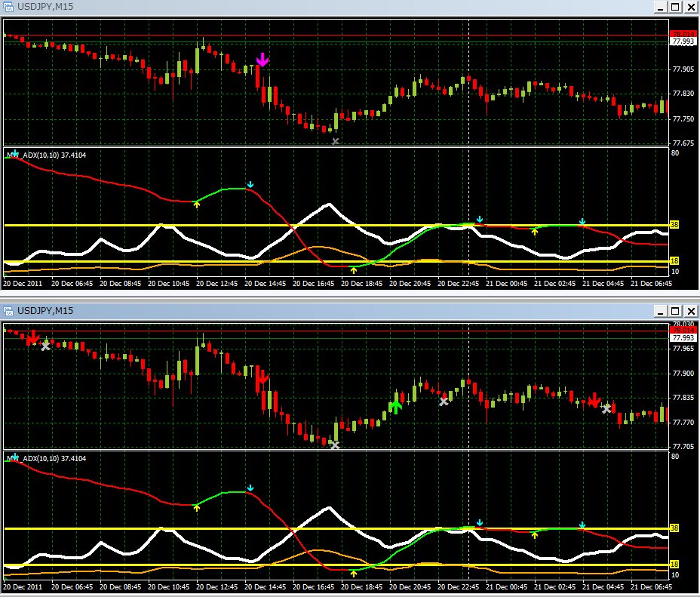700x597 pixels.
Task: Click the green up arrow in bottom chart
Action: click(395, 407)
